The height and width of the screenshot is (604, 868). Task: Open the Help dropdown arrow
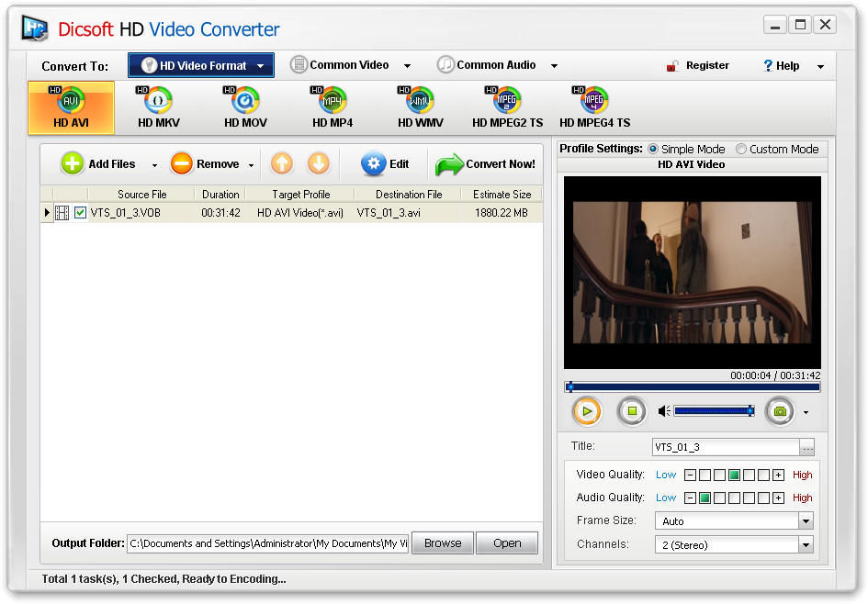pyautogui.click(x=820, y=66)
